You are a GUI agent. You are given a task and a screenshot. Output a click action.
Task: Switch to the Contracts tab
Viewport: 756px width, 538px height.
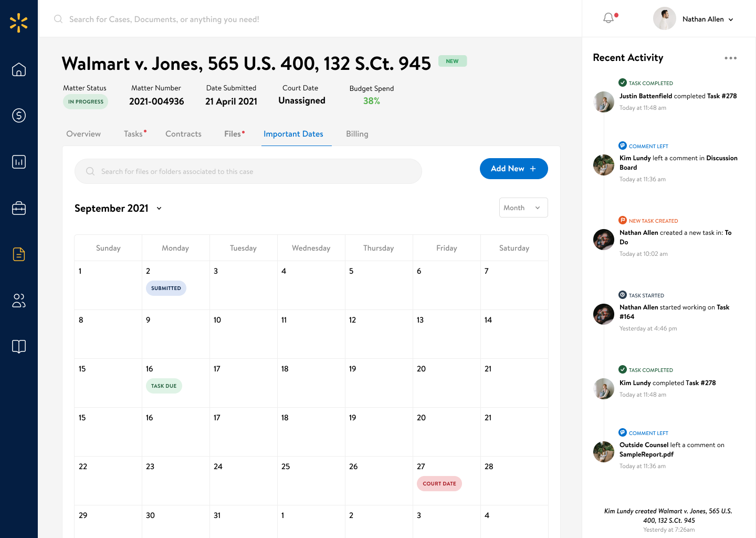(x=183, y=134)
